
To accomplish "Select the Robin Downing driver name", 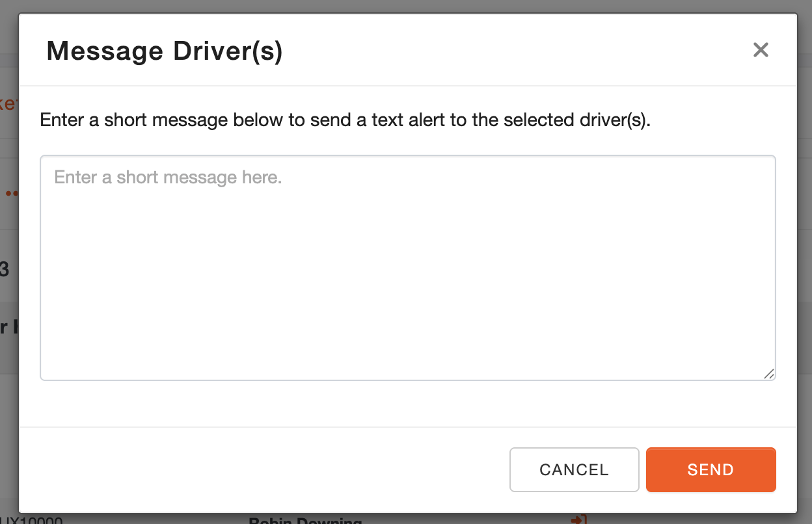I will click(305, 521).
